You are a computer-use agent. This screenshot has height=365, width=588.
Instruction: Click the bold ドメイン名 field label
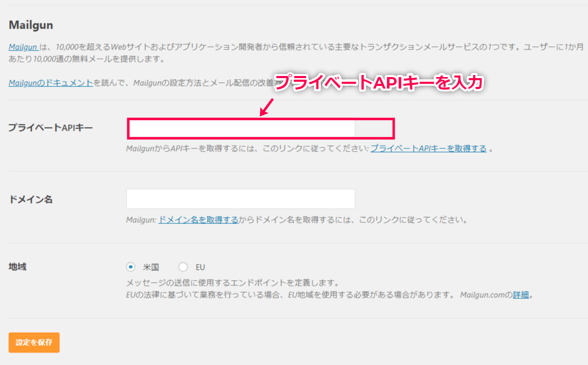[x=31, y=199]
